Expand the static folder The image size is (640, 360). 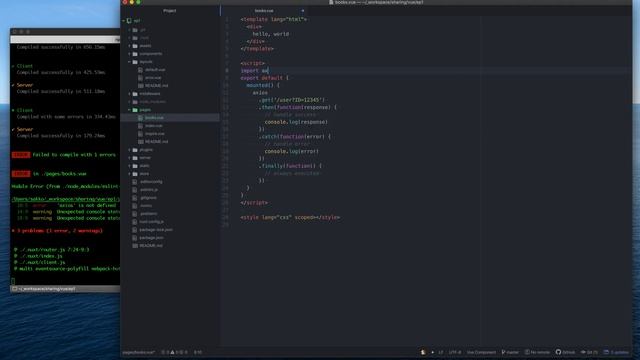pos(130,166)
